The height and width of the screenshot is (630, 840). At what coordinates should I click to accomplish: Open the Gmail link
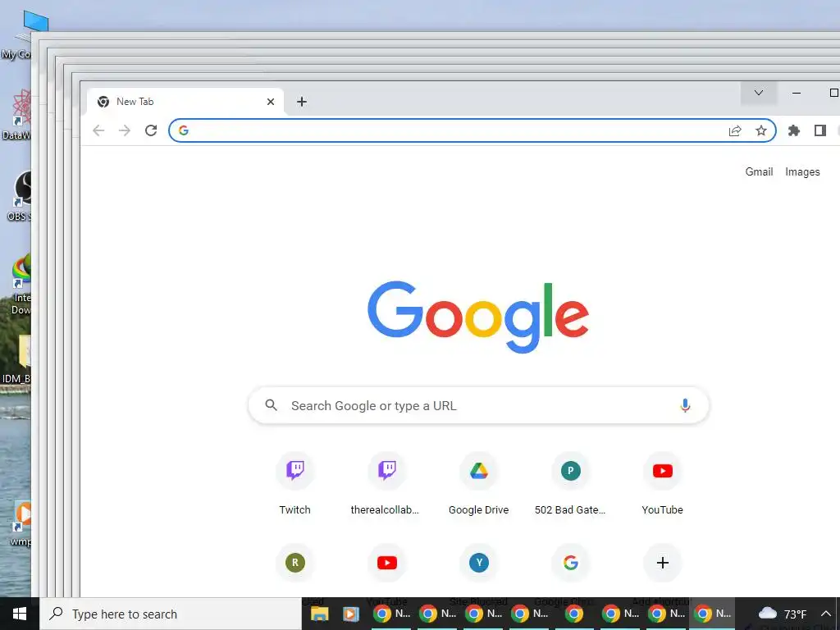click(x=759, y=172)
